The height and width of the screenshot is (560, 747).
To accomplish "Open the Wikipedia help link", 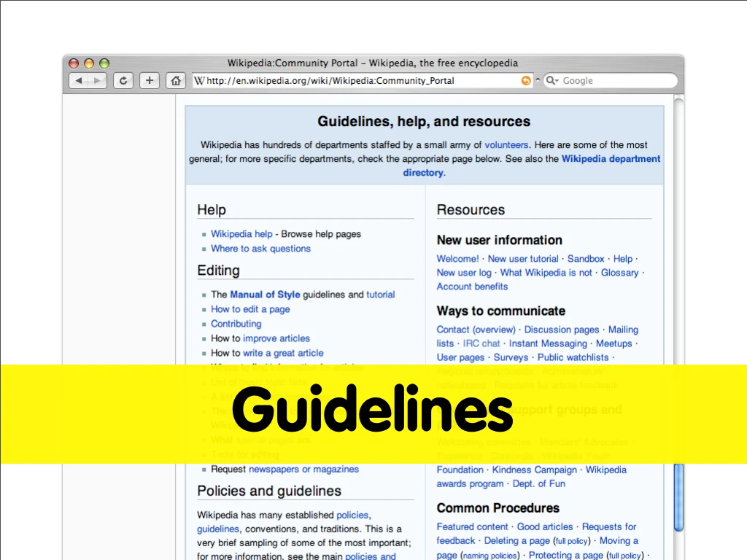I will 241,234.
